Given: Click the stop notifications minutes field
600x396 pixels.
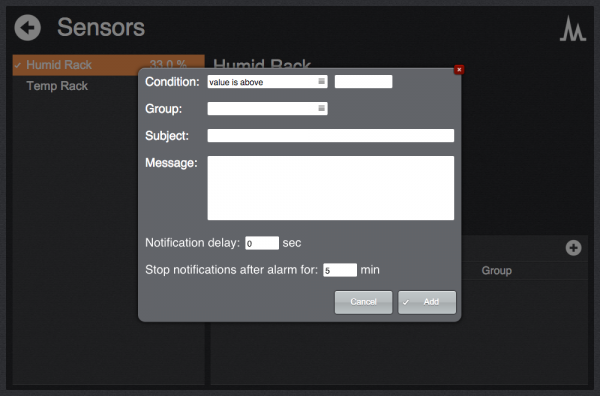Looking at the screenshot, I should [340, 270].
